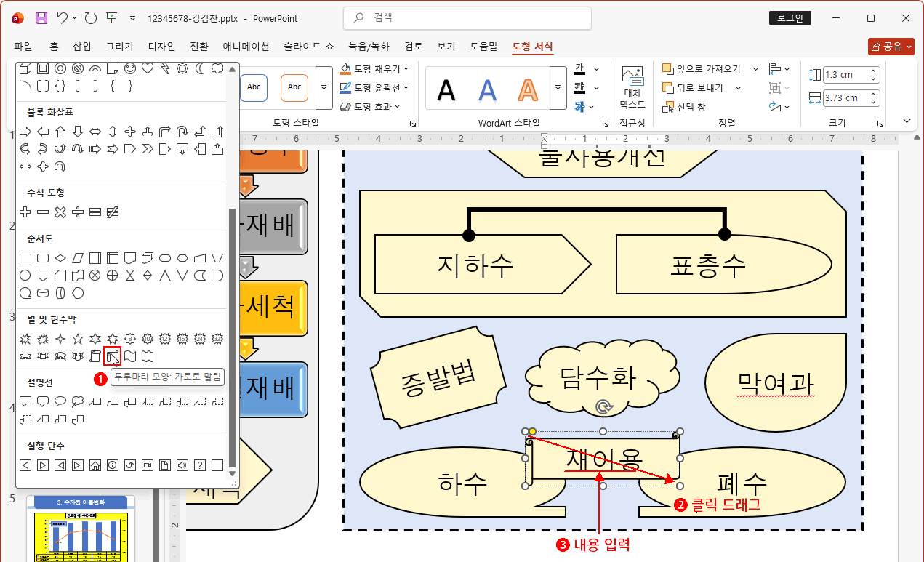Viewport: 924px width, 562px height.
Task: Select the horizontal scroll shape (가로로 말림)
Action: (111, 356)
